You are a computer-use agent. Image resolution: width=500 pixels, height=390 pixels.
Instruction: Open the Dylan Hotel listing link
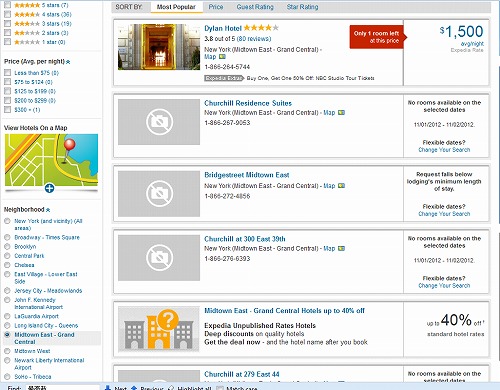[223, 28]
